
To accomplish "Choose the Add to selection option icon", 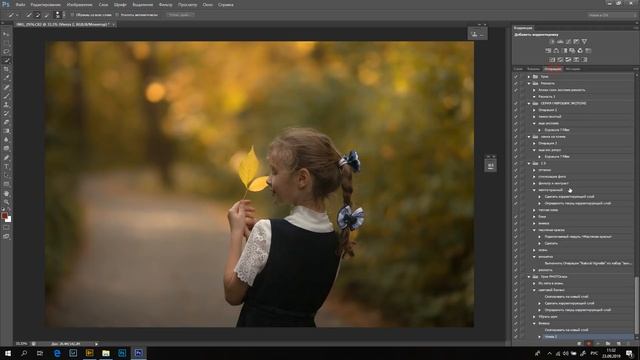I will [38, 15].
